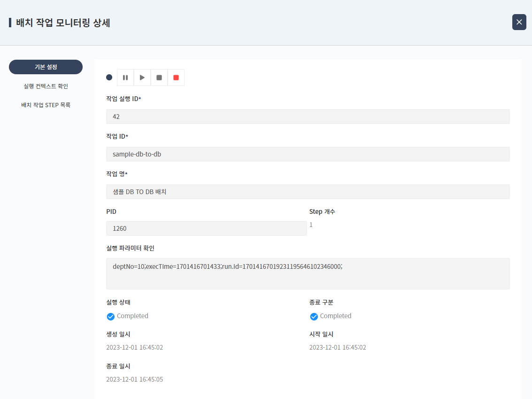Click the Completed check icon under 종료 구분
The image size is (532, 399).
click(x=314, y=316)
